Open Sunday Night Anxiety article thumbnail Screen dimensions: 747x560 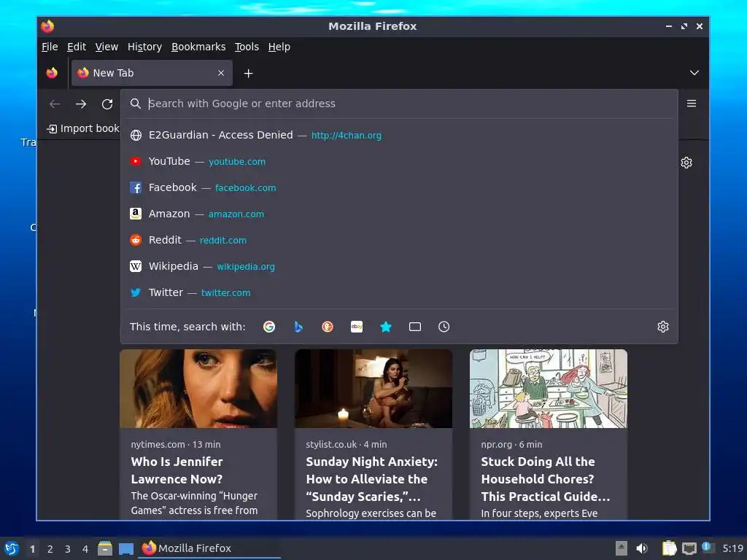pyautogui.click(x=373, y=389)
